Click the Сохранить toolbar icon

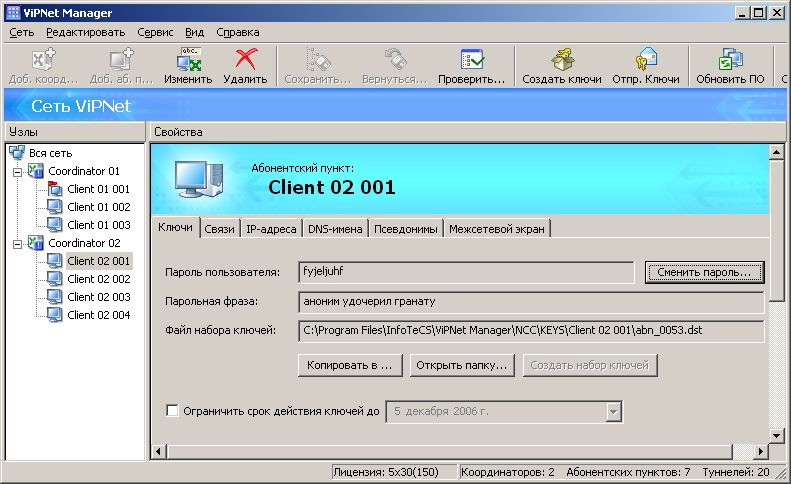318,59
